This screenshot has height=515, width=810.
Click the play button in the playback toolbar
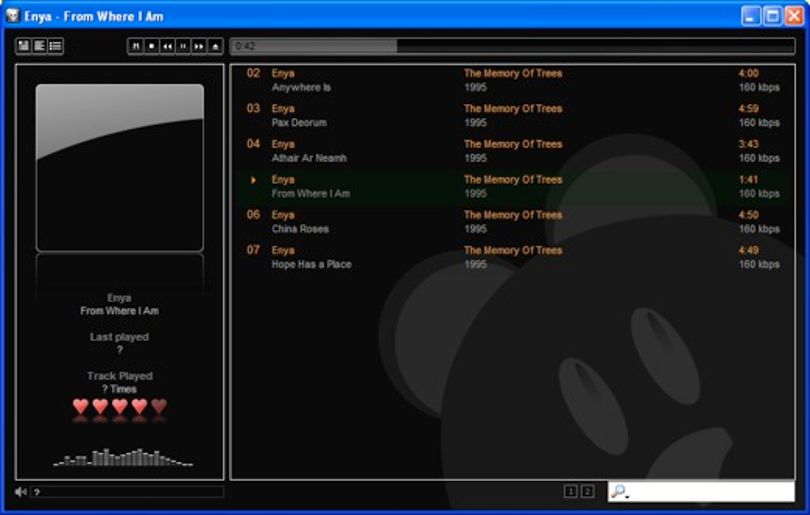point(135,46)
